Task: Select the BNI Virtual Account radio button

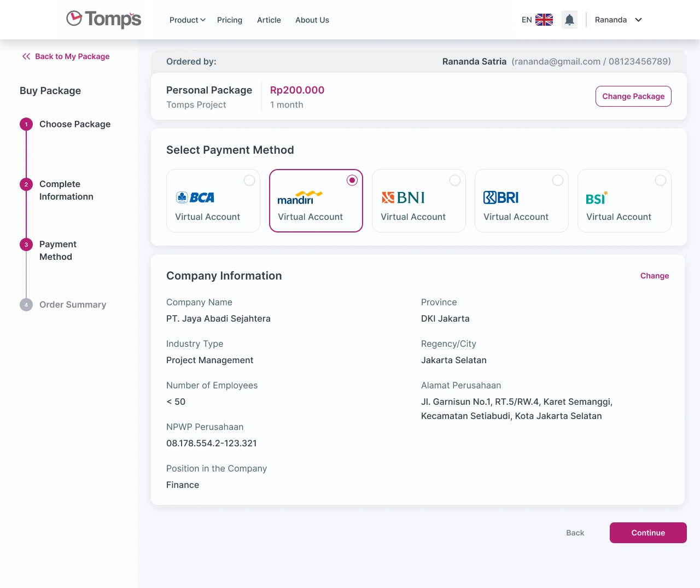Action: click(x=455, y=180)
